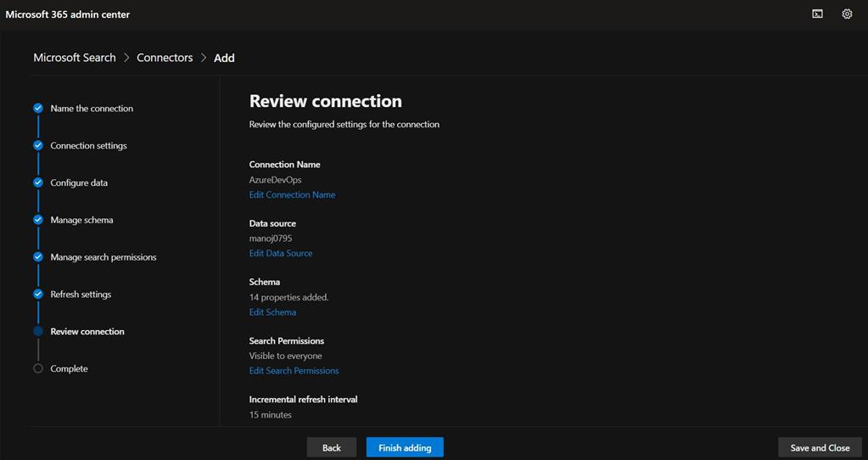Image resolution: width=868 pixels, height=460 pixels.
Task: Click Edit Search Permissions link
Action: (x=294, y=371)
